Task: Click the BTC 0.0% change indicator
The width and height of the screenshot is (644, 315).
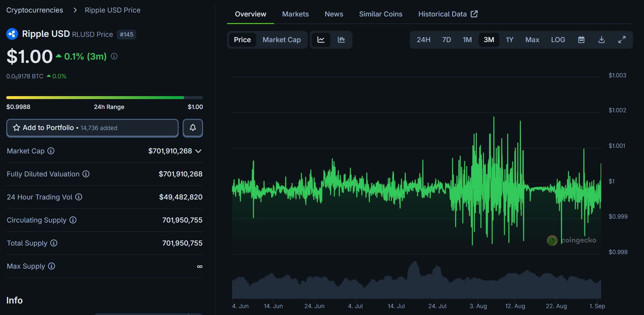Action: (57, 76)
